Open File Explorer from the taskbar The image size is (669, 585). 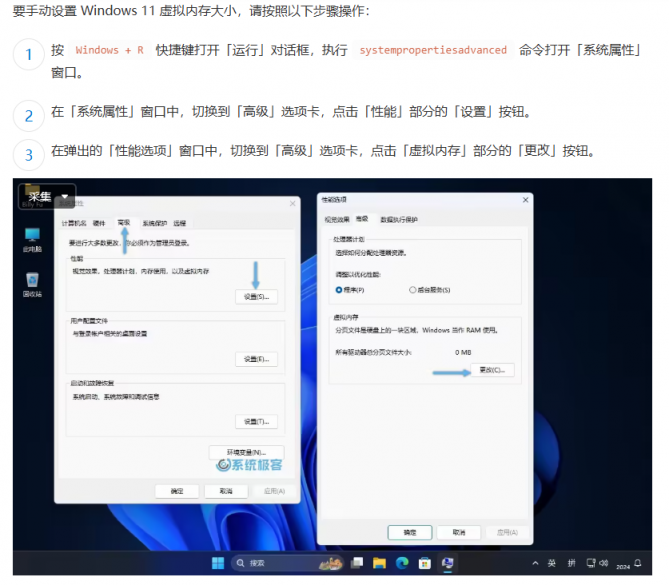click(x=381, y=563)
